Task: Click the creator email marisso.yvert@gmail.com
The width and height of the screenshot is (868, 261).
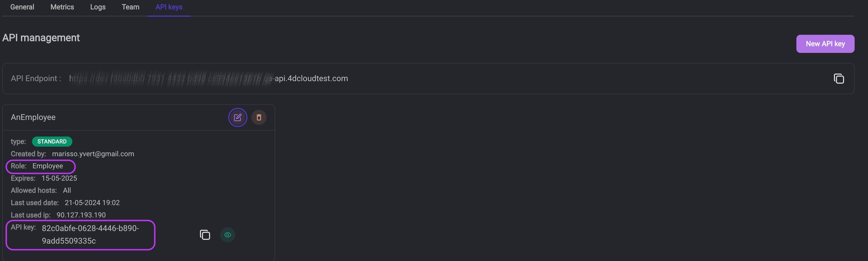Action: [x=93, y=154]
